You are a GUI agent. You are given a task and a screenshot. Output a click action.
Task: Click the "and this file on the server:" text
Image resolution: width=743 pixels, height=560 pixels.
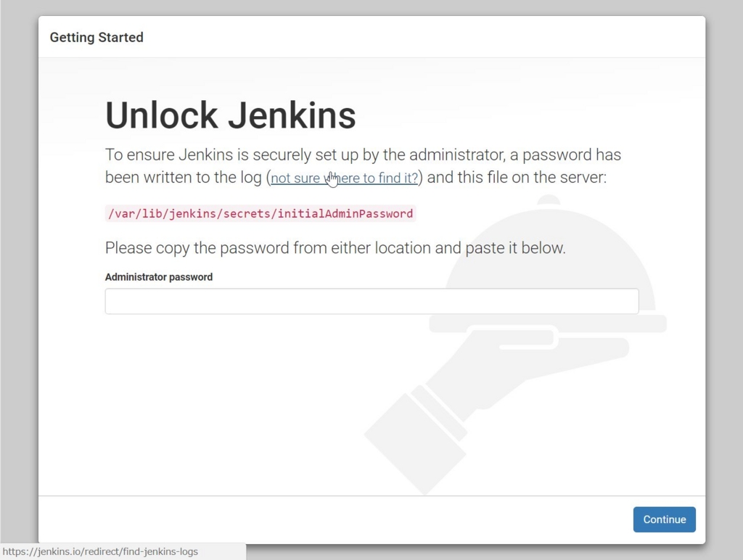click(x=517, y=177)
